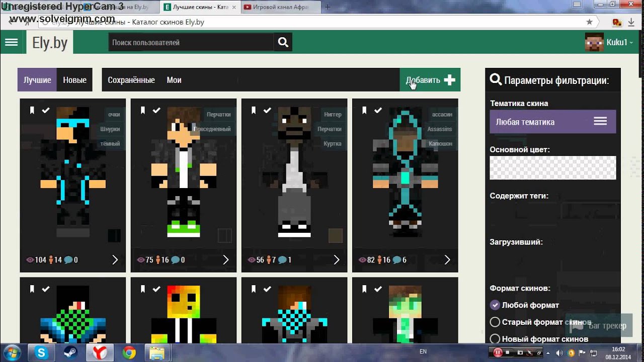Open the hamburger side menu
Screen dimensions: 644x362
(x=11, y=42)
